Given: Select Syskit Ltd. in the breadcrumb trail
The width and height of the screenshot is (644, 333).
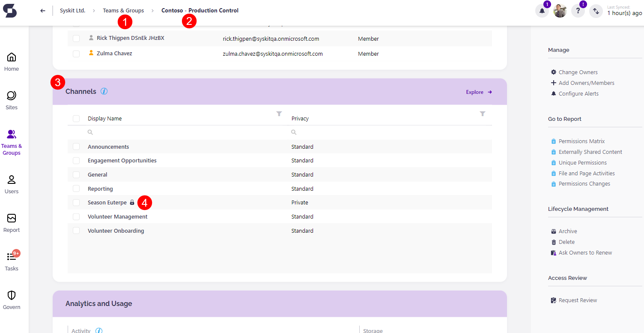Looking at the screenshot, I should pos(72,10).
